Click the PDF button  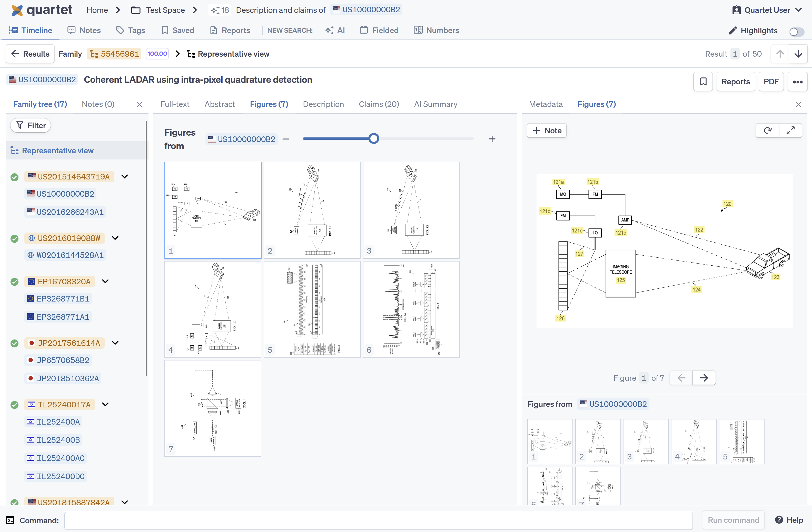(x=771, y=82)
